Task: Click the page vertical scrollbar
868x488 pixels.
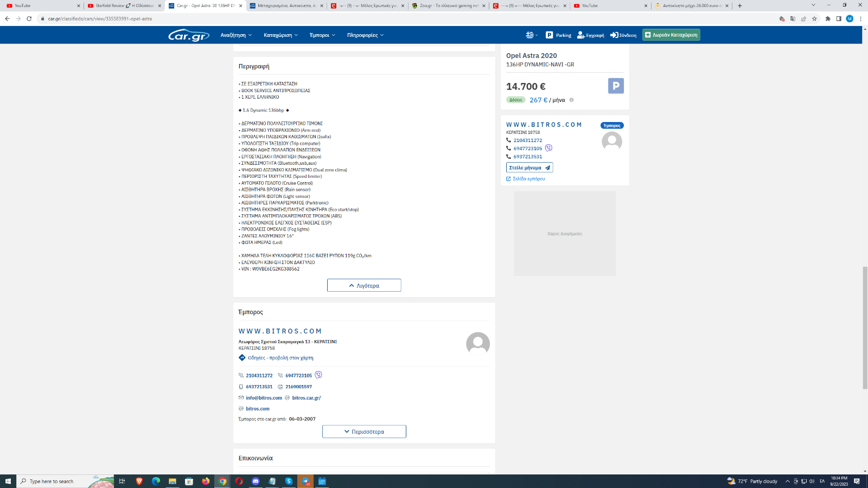Action: coord(865,328)
